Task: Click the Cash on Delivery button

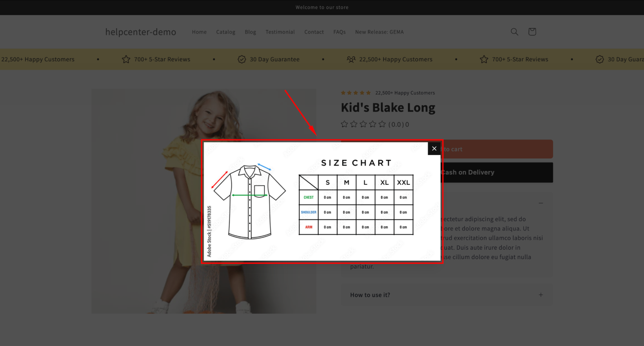Action: point(496,172)
